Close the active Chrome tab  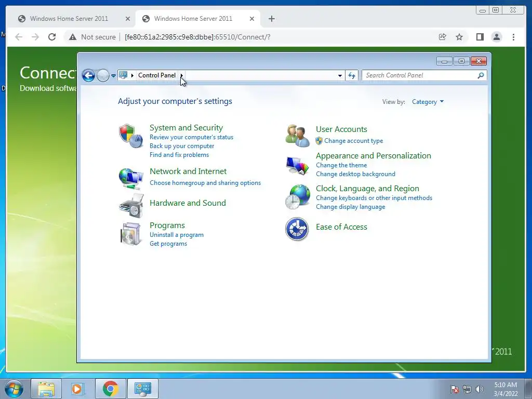[252, 19]
